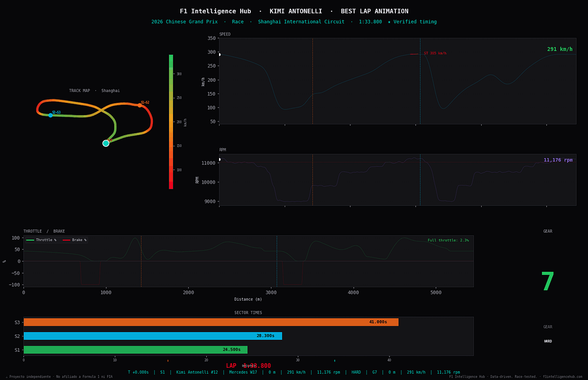The height and width of the screenshot is (380, 588).
Task: Click the blue S2 sector time bar
Action: coord(153,336)
